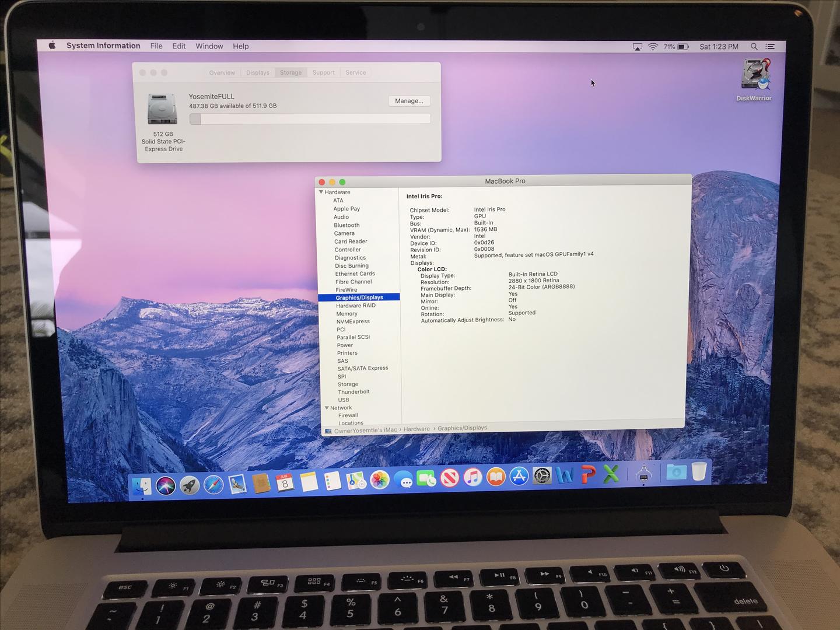The image size is (840, 630).
Task: Select the Storage tab
Action: click(x=290, y=73)
